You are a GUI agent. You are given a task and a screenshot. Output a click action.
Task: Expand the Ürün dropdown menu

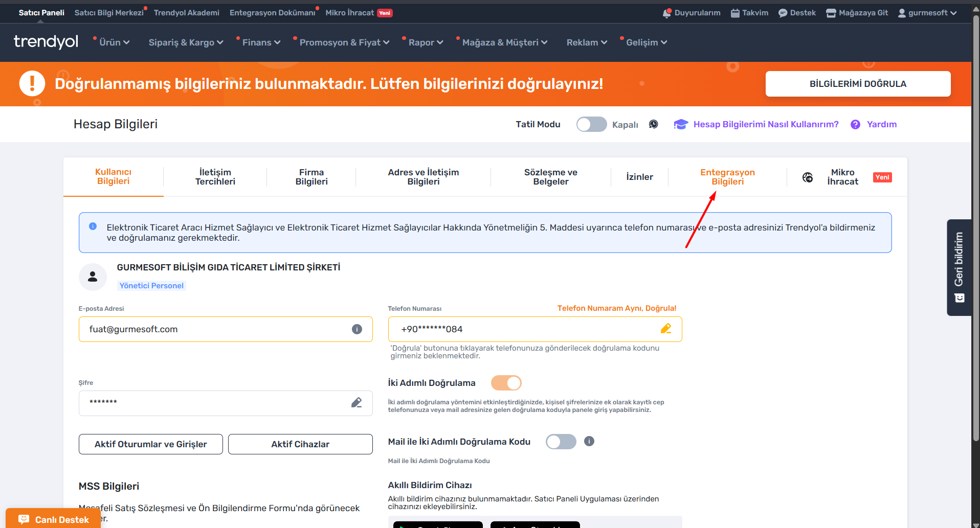coord(115,42)
